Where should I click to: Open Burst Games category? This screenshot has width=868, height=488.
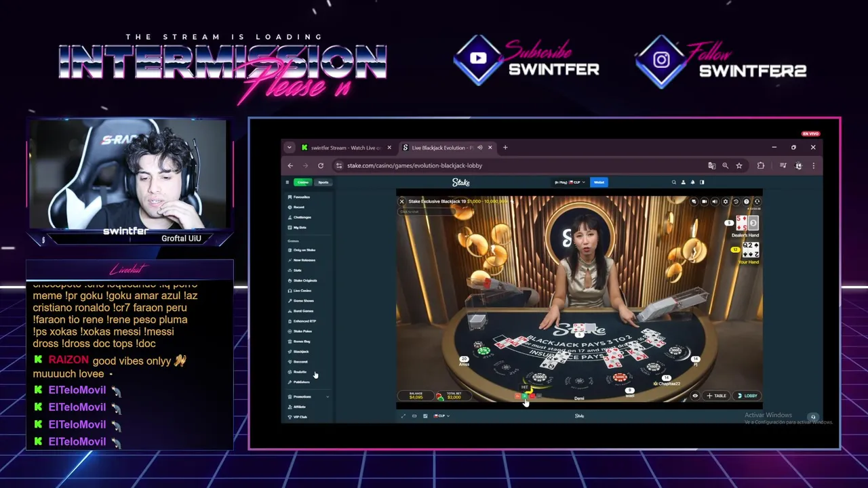coord(301,311)
